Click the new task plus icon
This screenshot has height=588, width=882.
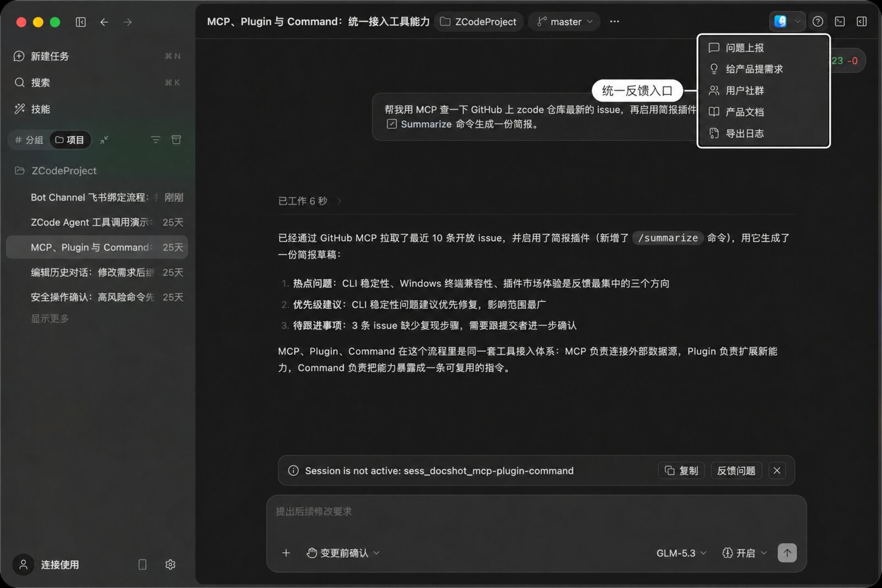(19, 56)
